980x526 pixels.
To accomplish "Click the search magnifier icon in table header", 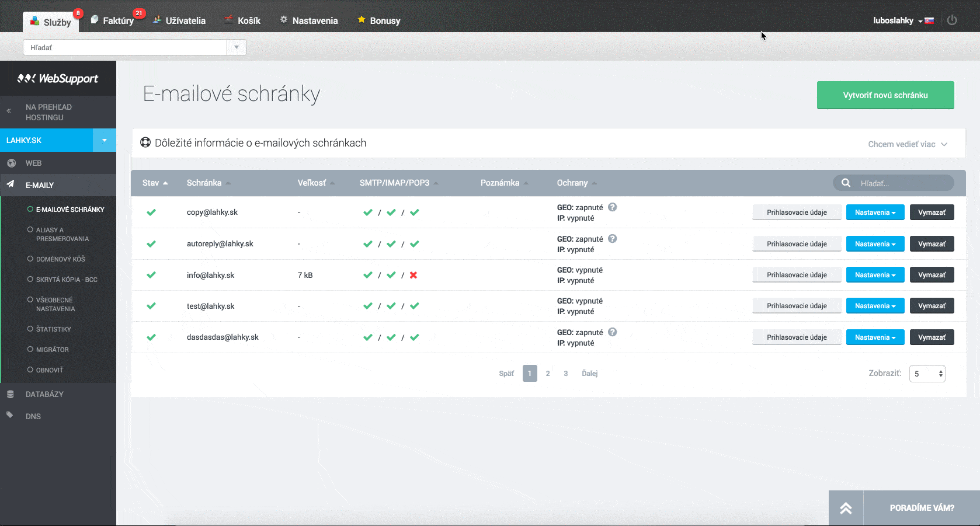I will coord(846,183).
